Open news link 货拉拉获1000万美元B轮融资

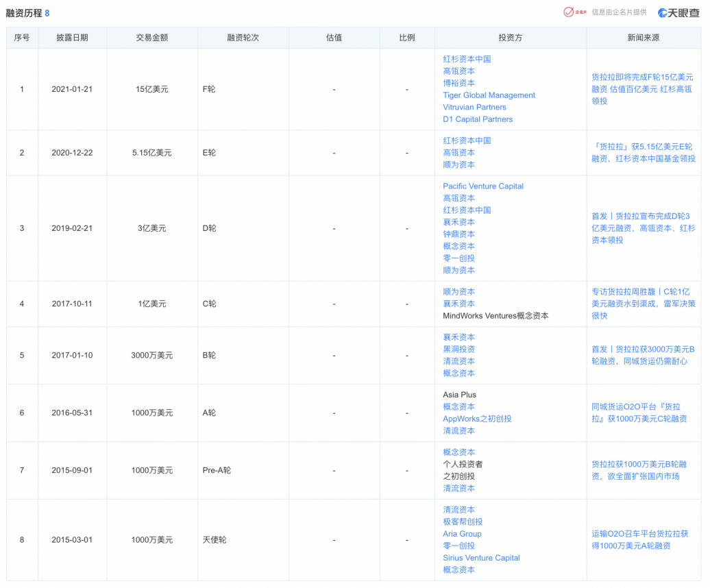[x=639, y=470]
